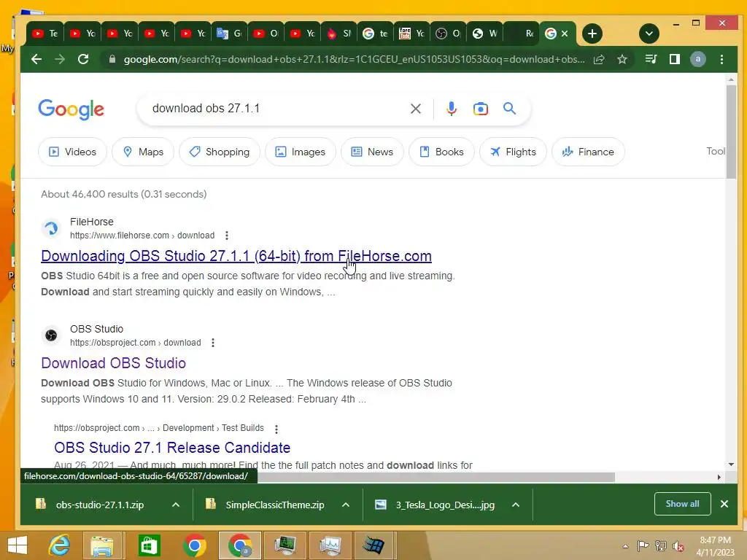747x560 pixels.
Task: Go to the Google logo homepage
Action: (x=71, y=109)
